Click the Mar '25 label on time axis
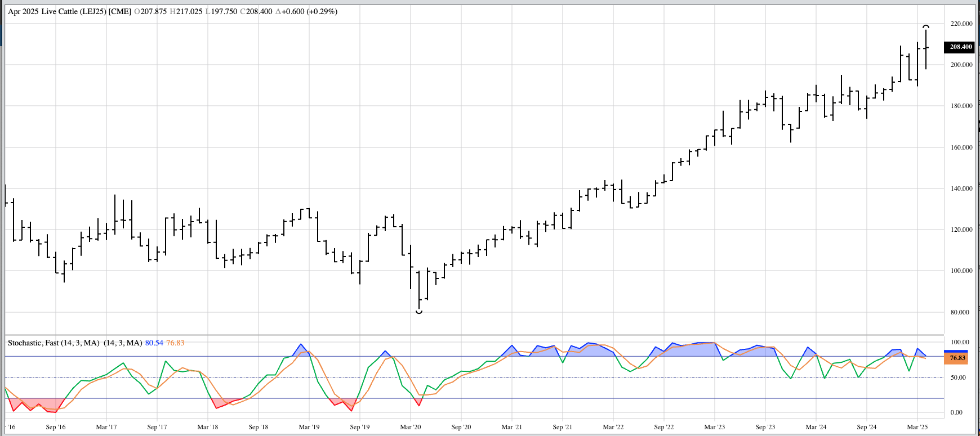 tap(917, 427)
